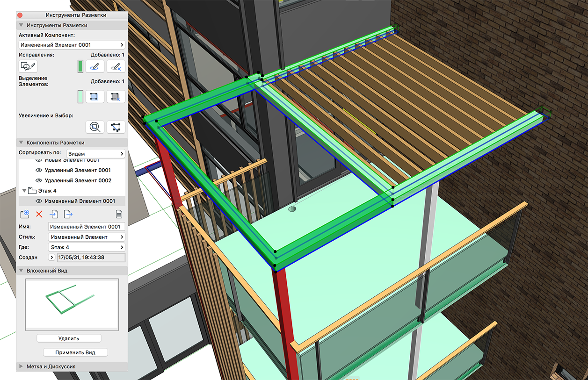Click the Удалить button
588x380 pixels.
coord(69,338)
